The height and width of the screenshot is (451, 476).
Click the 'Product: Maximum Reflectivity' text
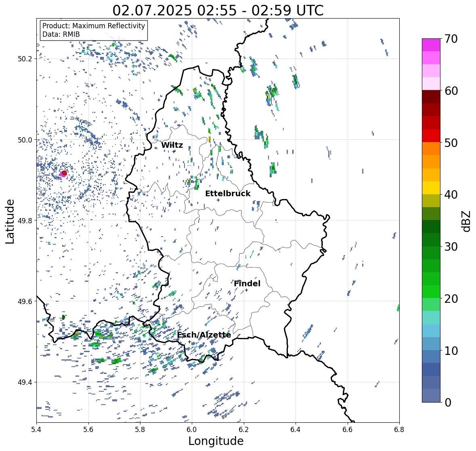94,26
